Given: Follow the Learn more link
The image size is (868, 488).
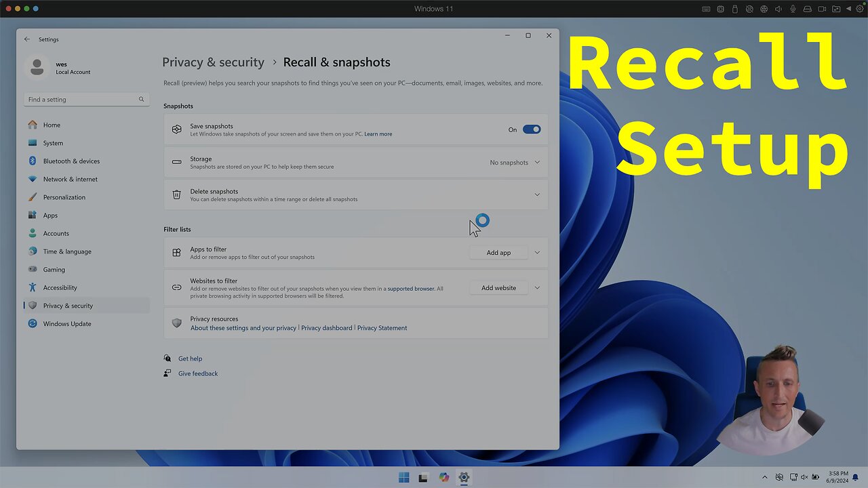Looking at the screenshot, I should click(378, 134).
